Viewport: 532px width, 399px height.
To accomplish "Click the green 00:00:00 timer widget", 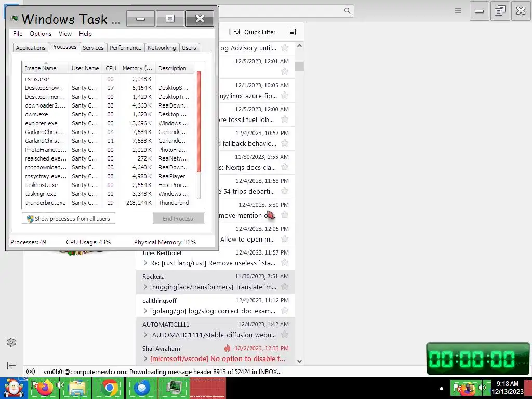I will 478,358.
